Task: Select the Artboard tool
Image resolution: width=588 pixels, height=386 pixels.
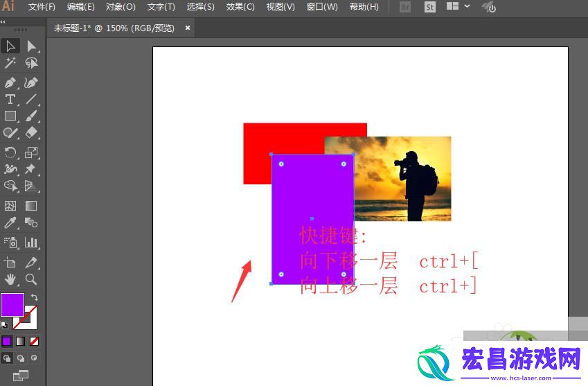Action: coord(10,263)
